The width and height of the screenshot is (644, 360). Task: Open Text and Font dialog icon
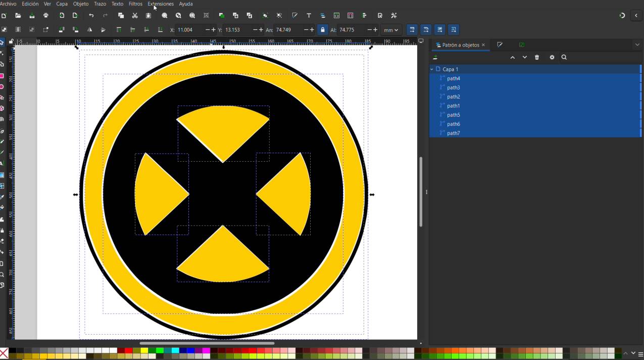tap(309, 16)
